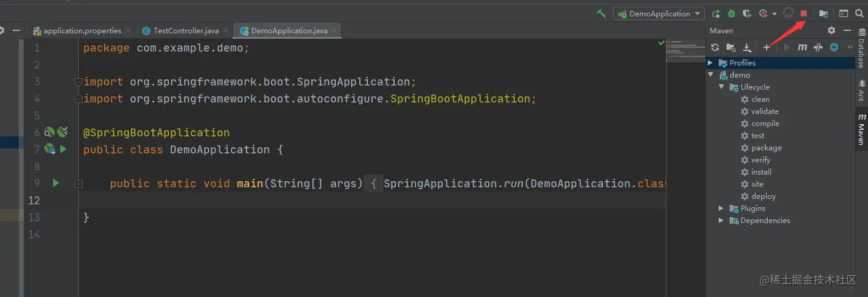Close the TestController.java tab

(226, 30)
